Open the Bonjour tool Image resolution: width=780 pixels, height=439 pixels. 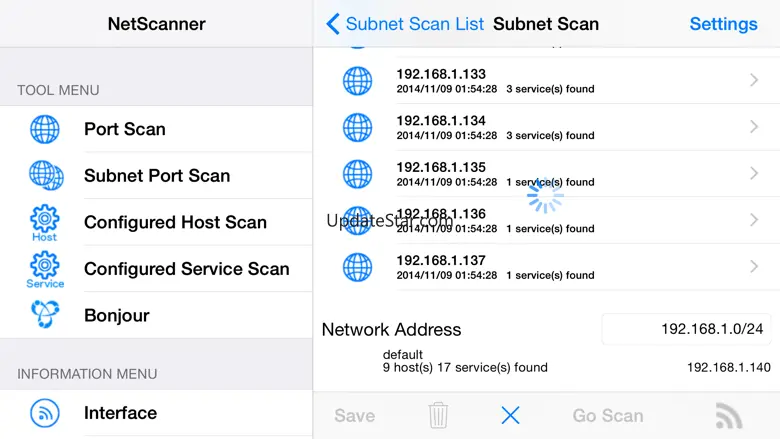(x=156, y=315)
